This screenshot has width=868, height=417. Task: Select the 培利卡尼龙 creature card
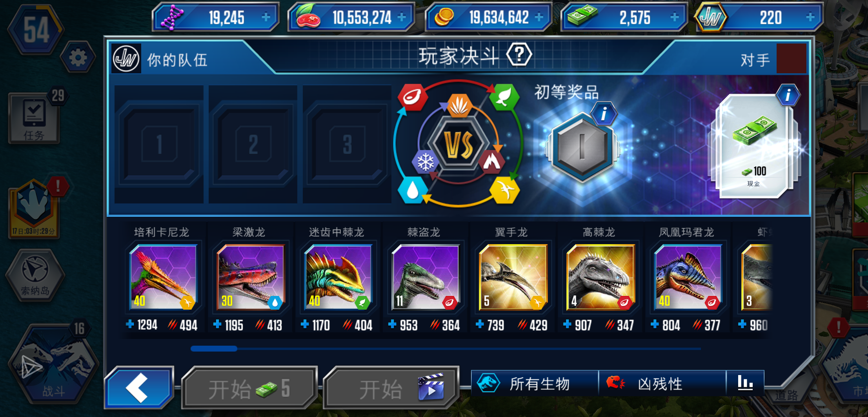162,278
